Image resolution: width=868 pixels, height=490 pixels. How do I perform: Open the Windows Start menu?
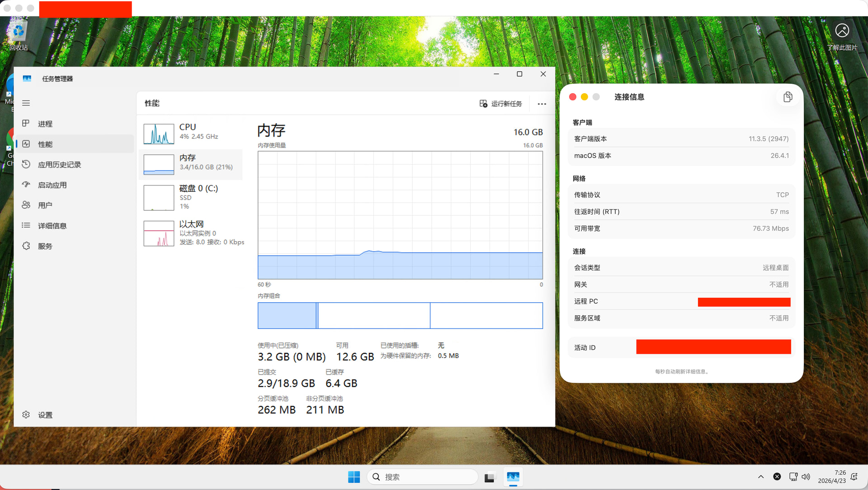click(x=354, y=477)
